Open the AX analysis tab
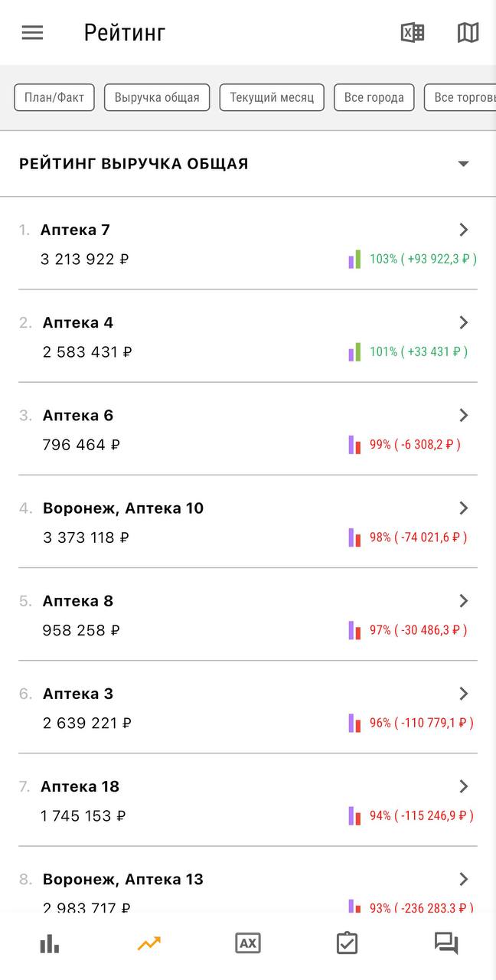This screenshot has width=496, height=980. click(x=248, y=943)
